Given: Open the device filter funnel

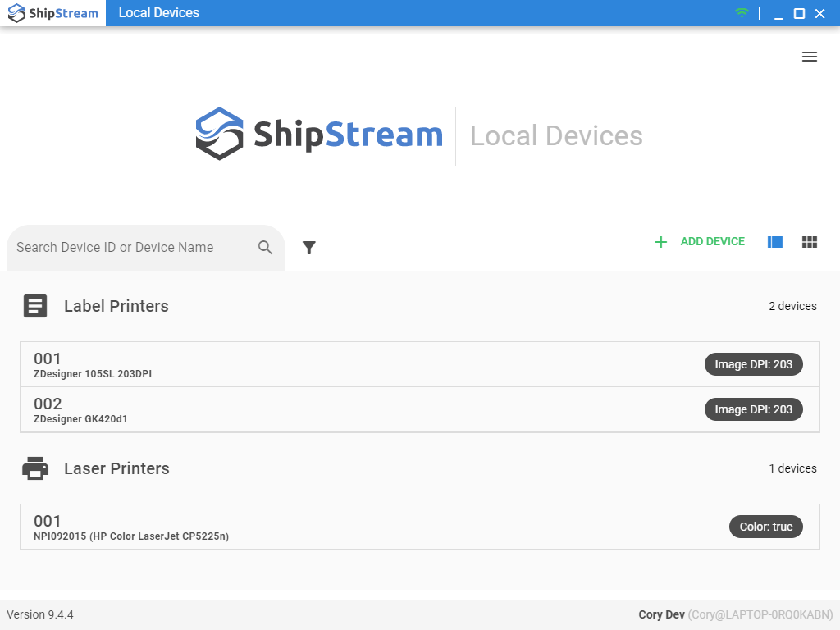Looking at the screenshot, I should [309, 248].
